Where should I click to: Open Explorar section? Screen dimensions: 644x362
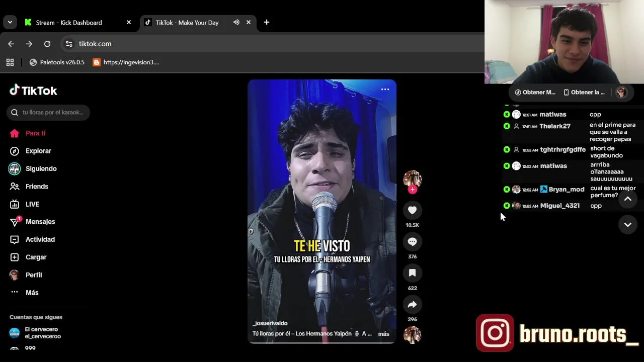pyautogui.click(x=31, y=151)
